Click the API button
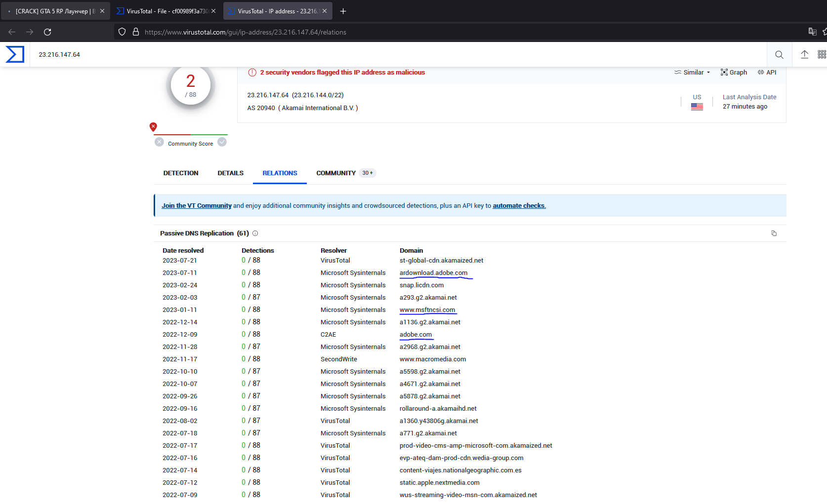Viewport: 827px width, 504px height. pyautogui.click(x=767, y=73)
